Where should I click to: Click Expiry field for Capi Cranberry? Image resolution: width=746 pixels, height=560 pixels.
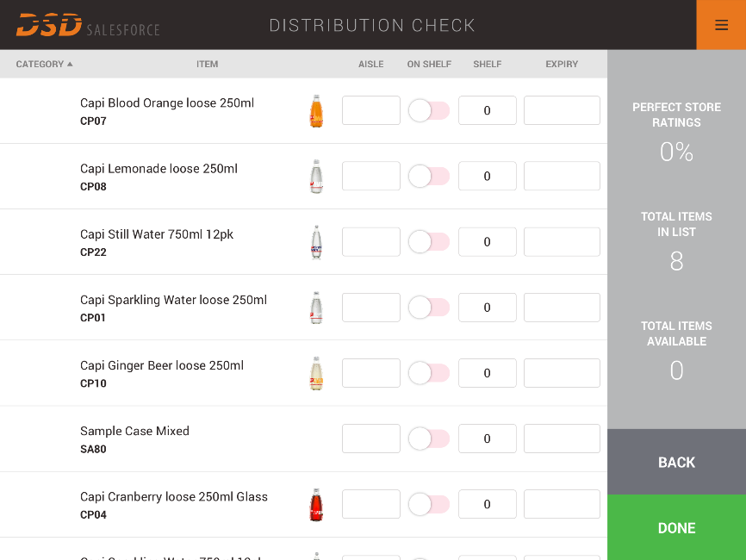(x=562, y=504)
